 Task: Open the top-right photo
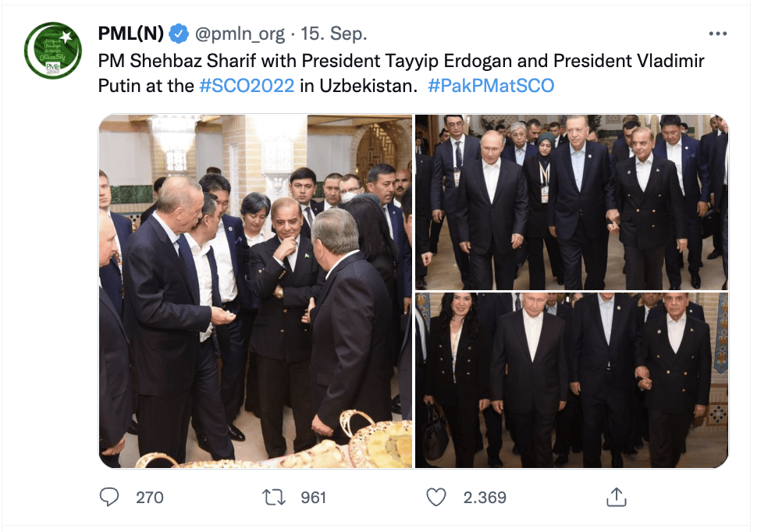pos(571,202)
